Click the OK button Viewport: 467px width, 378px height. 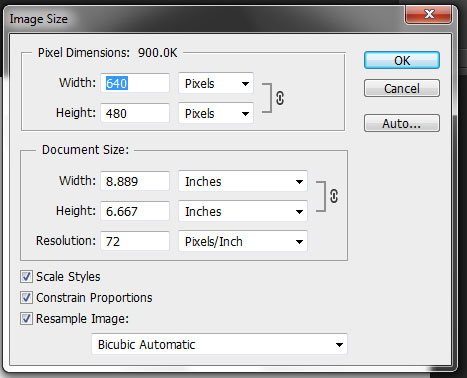tap(402, 60)
